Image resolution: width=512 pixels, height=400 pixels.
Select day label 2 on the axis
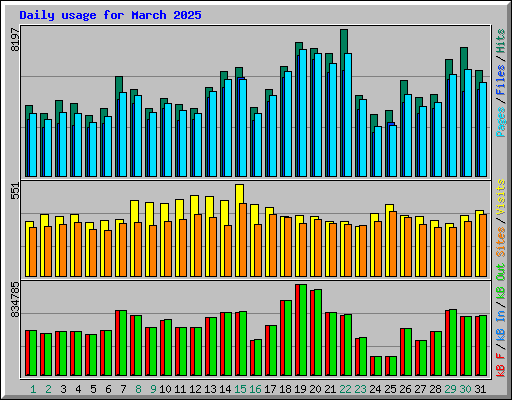point(48,389)
